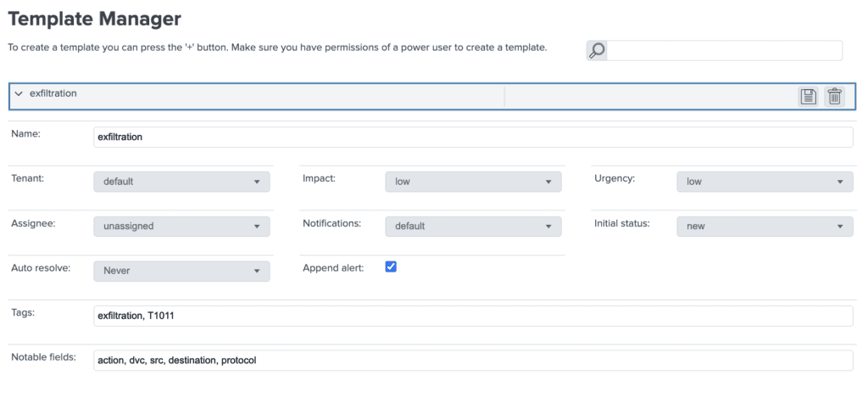Open the Tenant dropdown
The height and width of the screenshot is (398, 868).
point(181,182)
